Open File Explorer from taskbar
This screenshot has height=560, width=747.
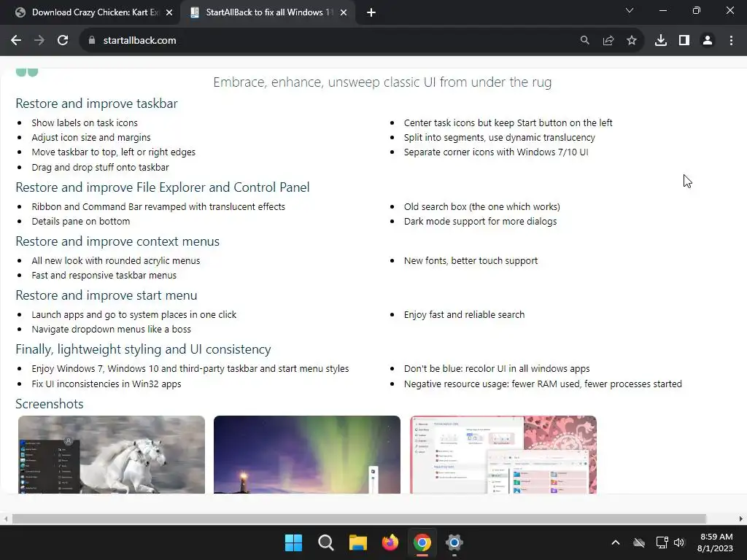click(357, 542)
